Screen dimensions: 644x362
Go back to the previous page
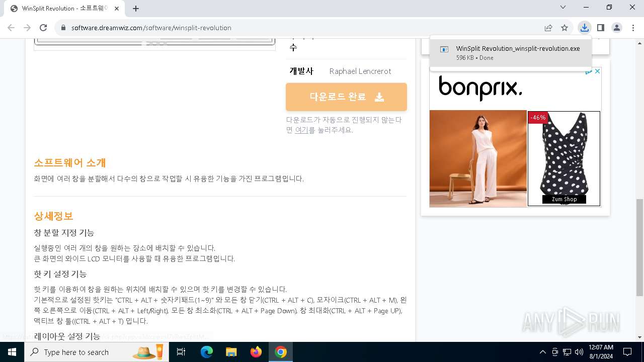point(11,28)
